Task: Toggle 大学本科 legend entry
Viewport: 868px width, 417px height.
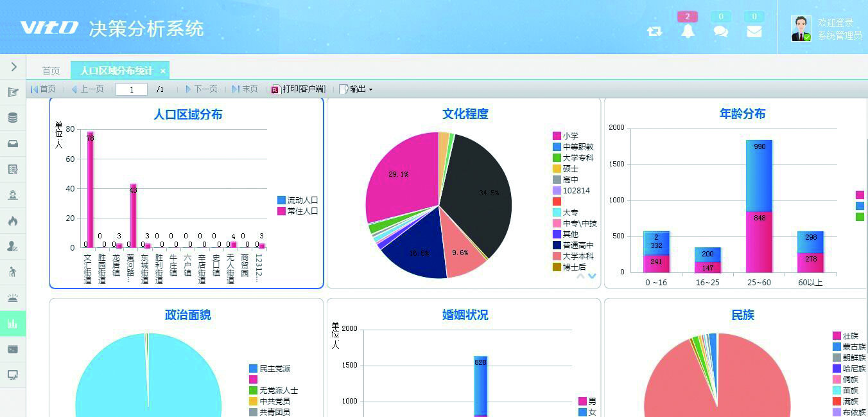Action: click(x=573, y=256)
